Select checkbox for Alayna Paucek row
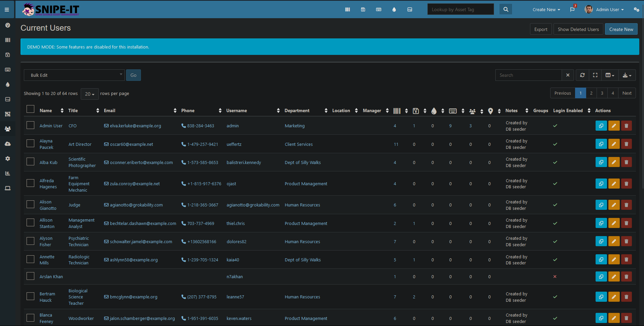Image resolution: width=644 pixels, height=326 pixels. pos(31,143)
